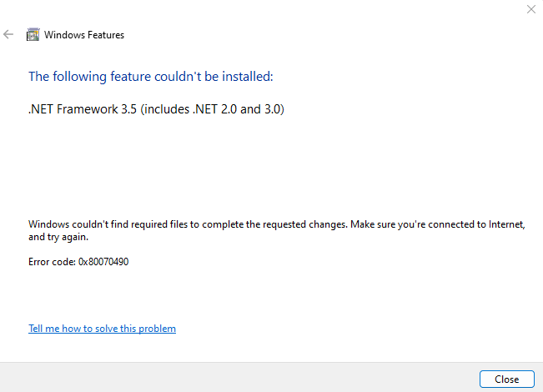Click the word Internet in the message
The width and height of the screenshot is (543, 392).
pyautogui.click(x=507, y=224)
